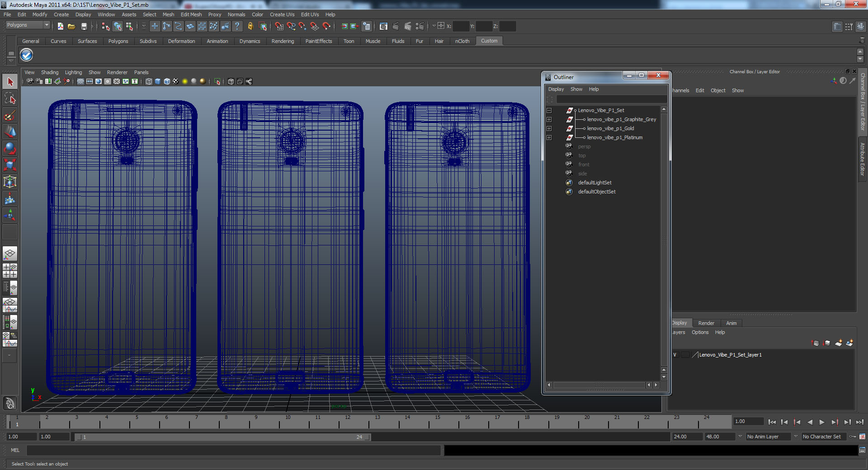Choose the Rotate tool
The image size is (868, 470).
pos(10,148)
